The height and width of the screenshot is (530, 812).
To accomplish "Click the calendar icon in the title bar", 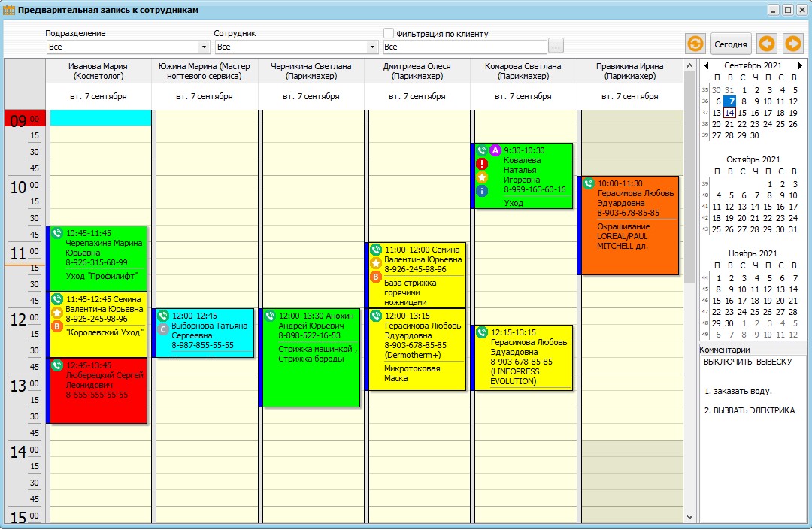I will tap(9, 10).
